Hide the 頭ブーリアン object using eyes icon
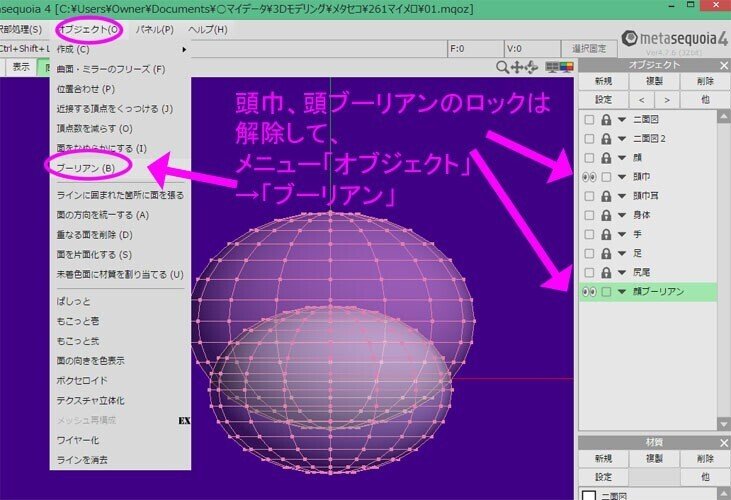The height and width of the screenshot is (500, 731). tap(589, 292)
